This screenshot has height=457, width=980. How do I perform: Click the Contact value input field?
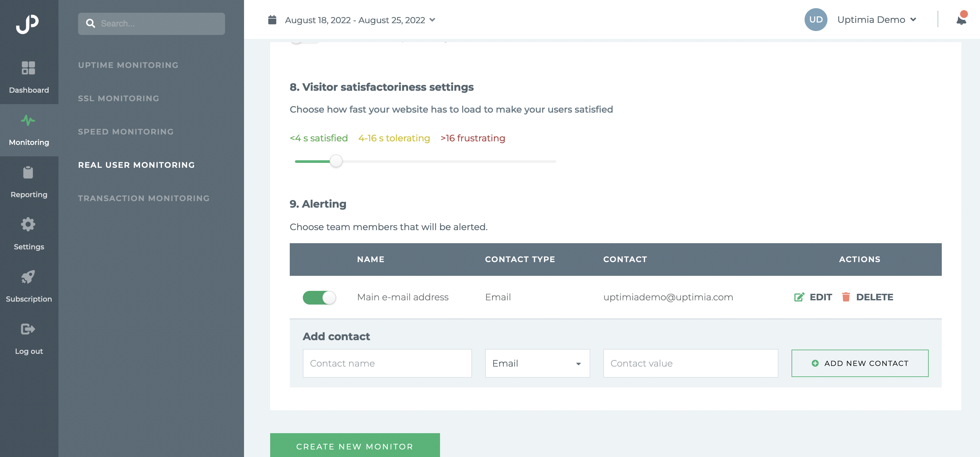click(x=691, y=363)
